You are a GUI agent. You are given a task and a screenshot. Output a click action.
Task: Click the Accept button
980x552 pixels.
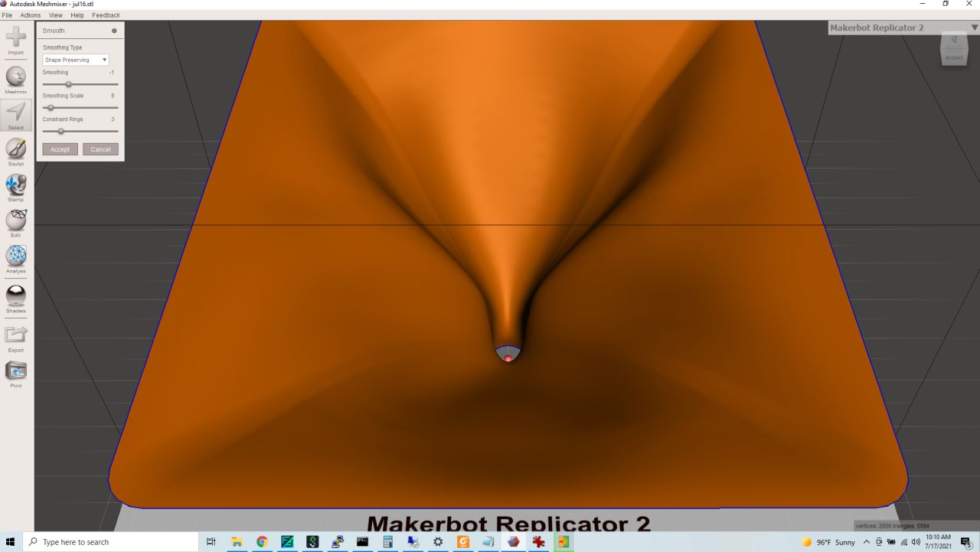pos(60,149)
